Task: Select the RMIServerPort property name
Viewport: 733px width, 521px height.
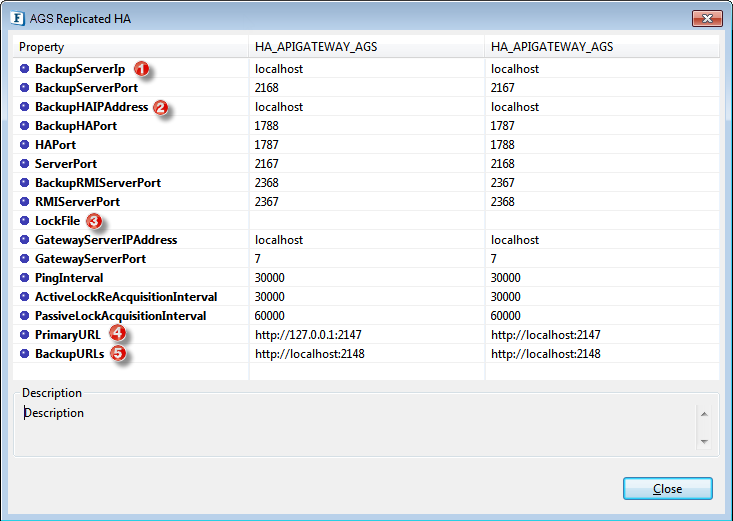Action: [77, 202]
